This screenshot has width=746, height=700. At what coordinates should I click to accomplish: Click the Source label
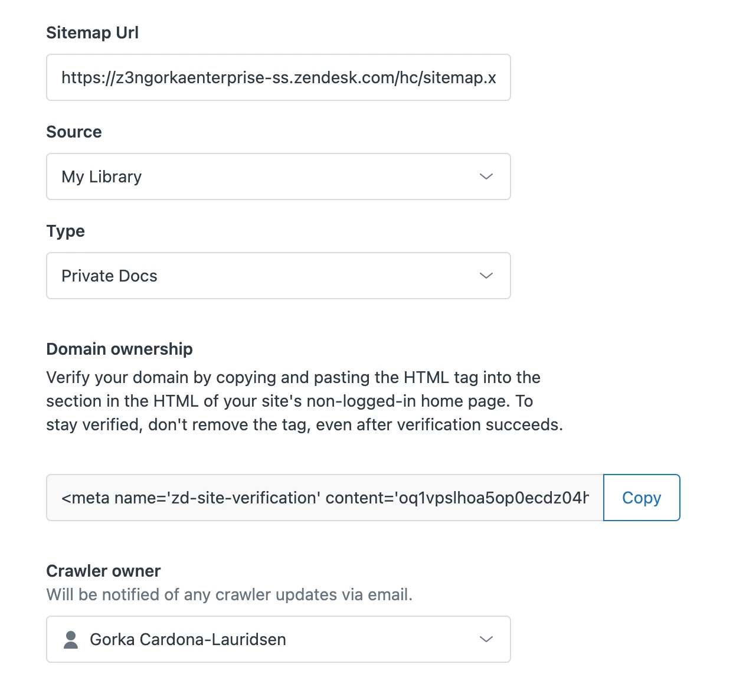click(x=74, y=132)
